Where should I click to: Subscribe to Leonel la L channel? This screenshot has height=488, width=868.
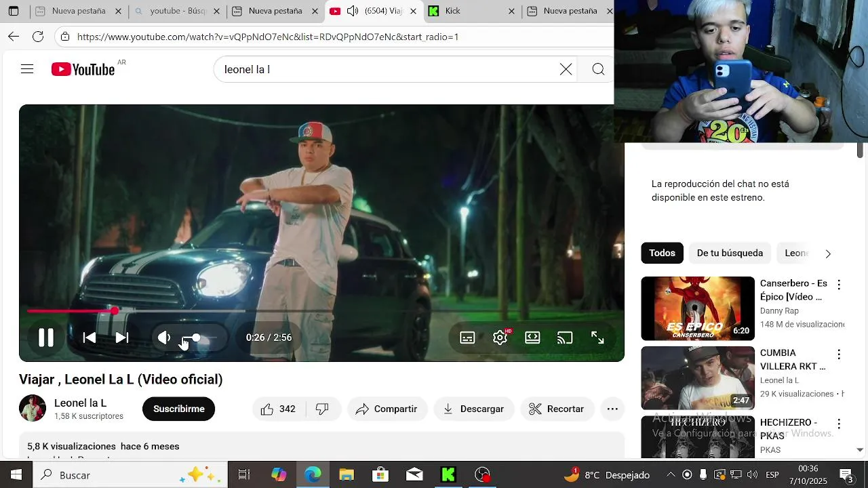click(x=178, y=409)
